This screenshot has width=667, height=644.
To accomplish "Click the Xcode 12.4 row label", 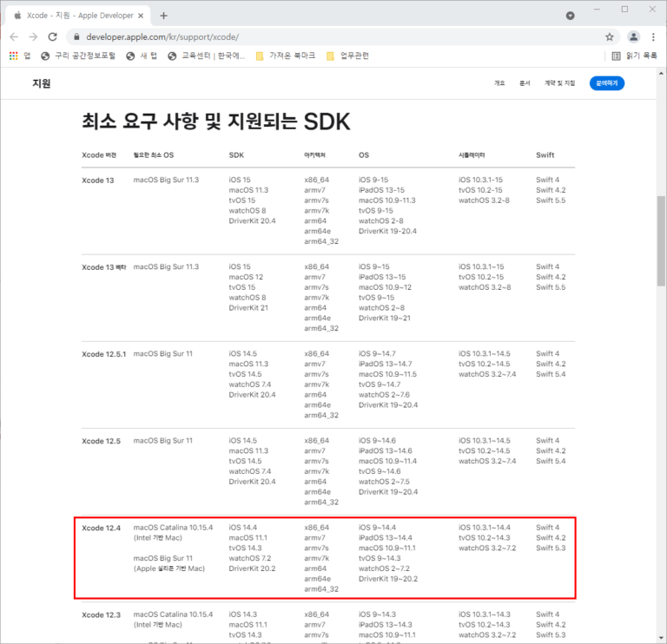I will (101, 528).
